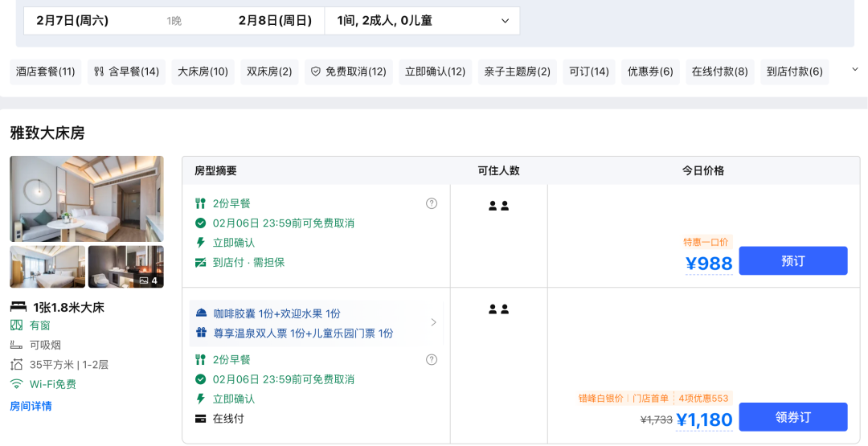
Task: Select the check-in date 2月7日(周六)
Action: coord(72,21)
